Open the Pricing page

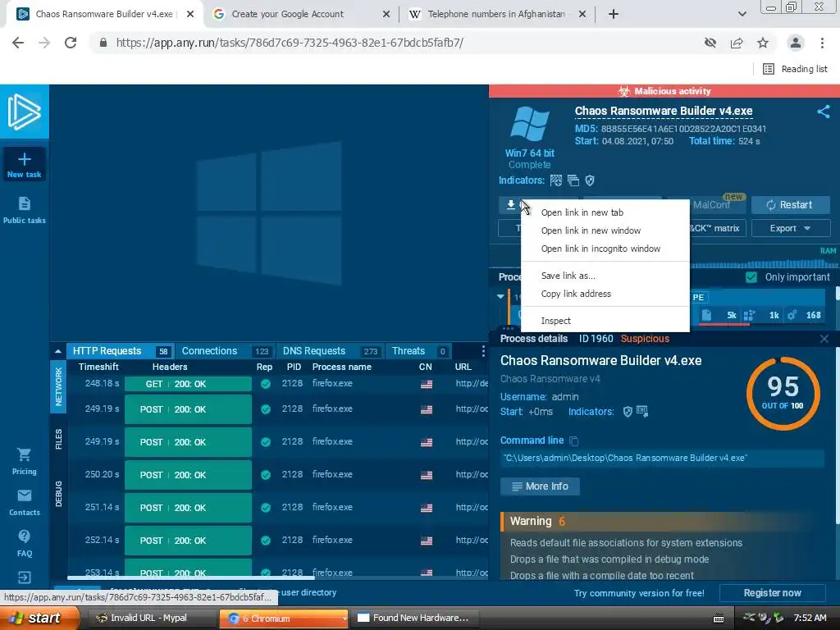point(24,461)
